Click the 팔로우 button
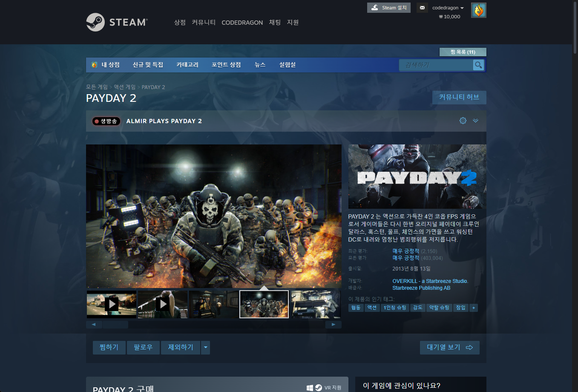This screenshot has height=392, width=578. pos(143,348)
